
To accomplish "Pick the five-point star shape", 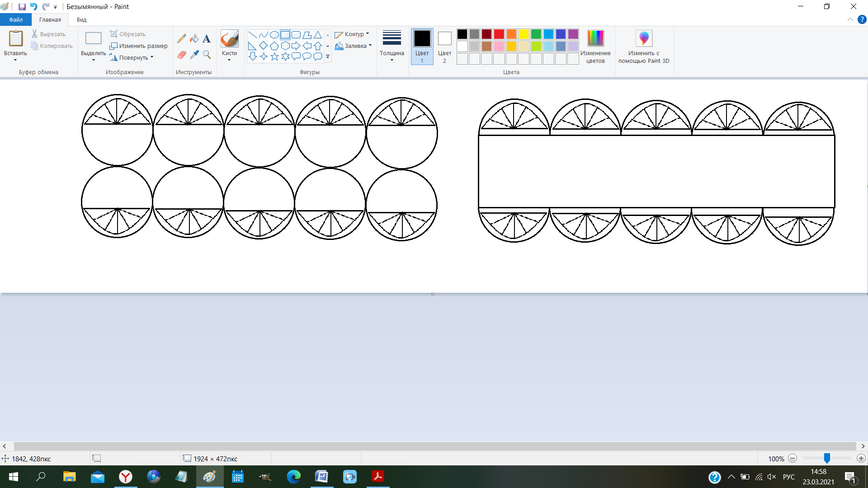I will point(274,56).
